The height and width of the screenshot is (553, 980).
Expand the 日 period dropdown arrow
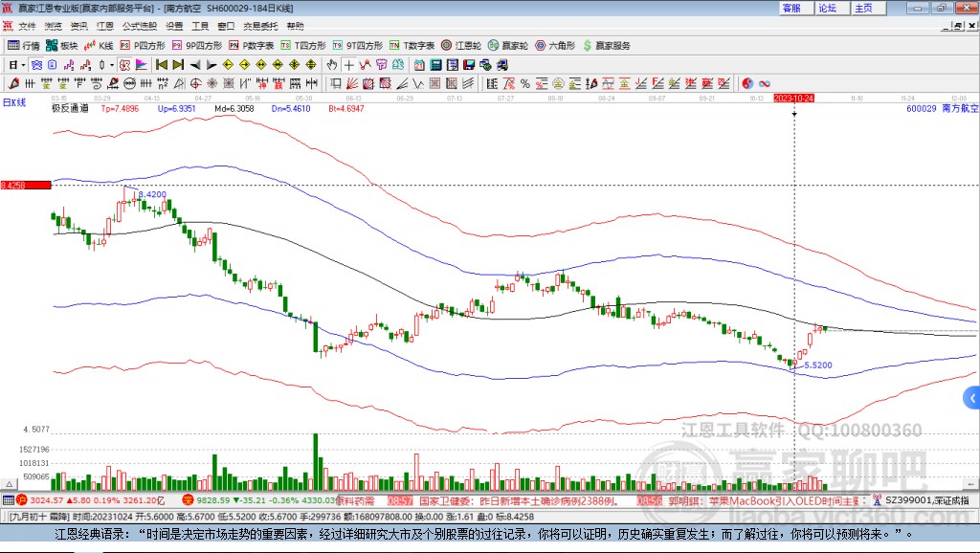[x=24, y=65]
